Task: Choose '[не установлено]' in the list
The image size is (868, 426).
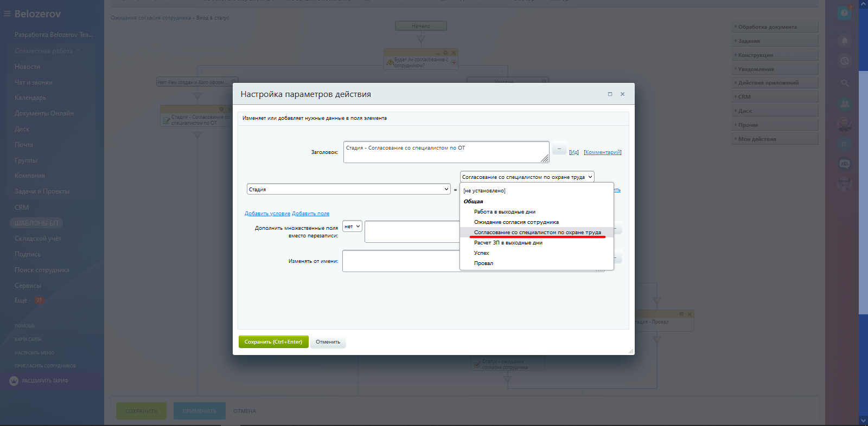Action: (537, 191)
